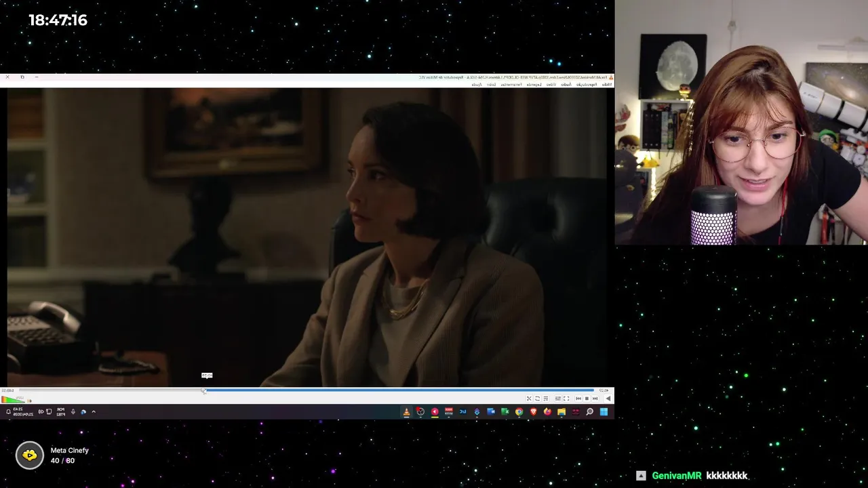
Task: Open the purple diamond taskbar app
Action: coord(477,411)
